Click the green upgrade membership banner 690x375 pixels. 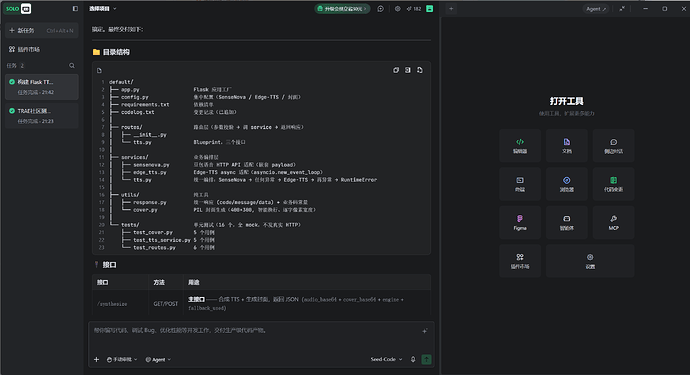point(342,9)
